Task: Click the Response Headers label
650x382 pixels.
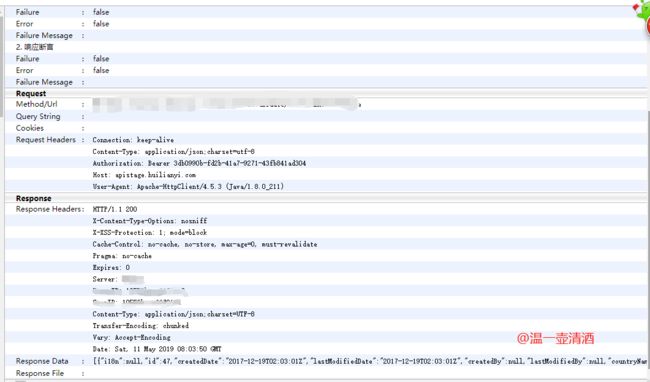Action: pyautogui.click(x=50, y=209)
